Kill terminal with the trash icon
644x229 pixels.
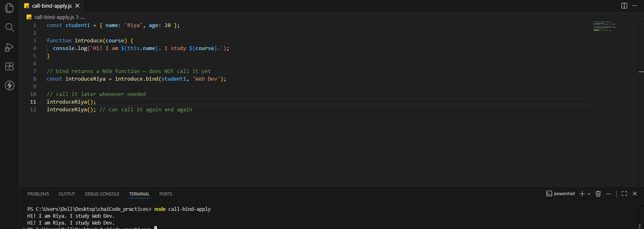click(x=598, y=194)
